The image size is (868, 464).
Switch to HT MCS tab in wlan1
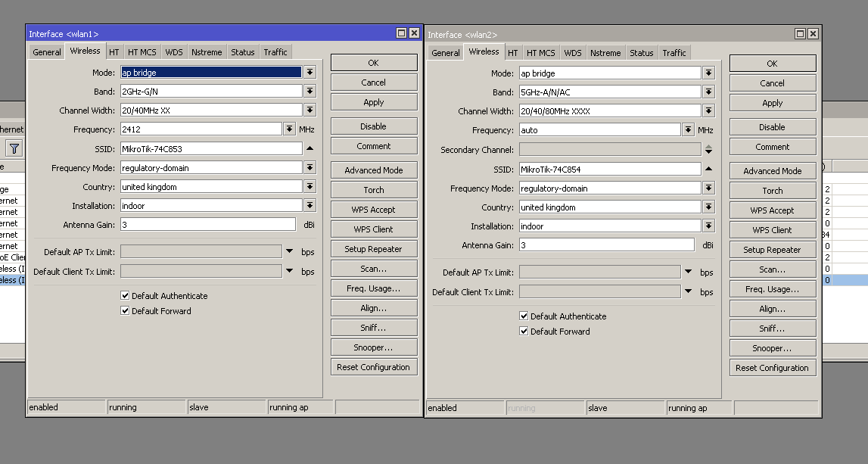coord(142,52)
